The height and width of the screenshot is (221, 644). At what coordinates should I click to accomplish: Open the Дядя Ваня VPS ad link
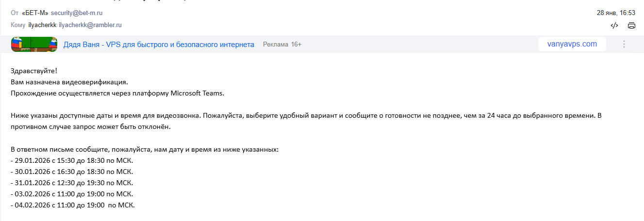[159, 45]
